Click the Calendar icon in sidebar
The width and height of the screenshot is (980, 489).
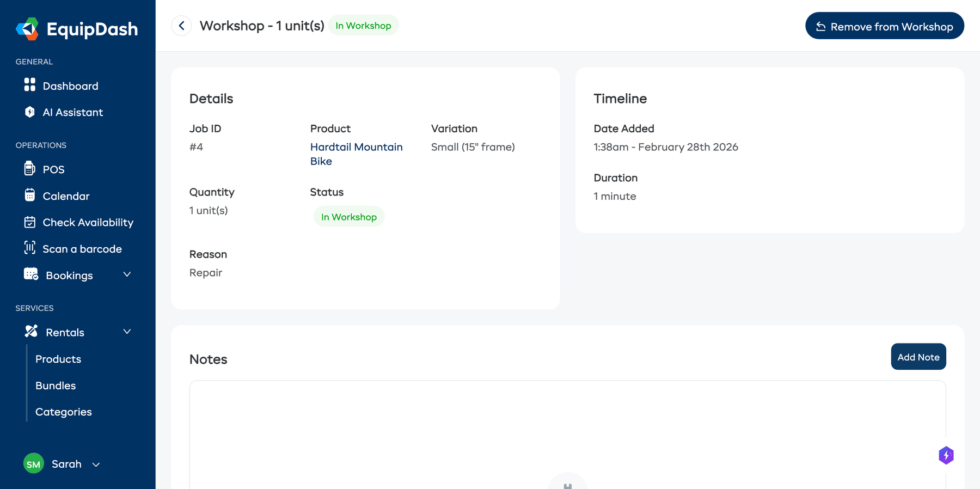30,195
